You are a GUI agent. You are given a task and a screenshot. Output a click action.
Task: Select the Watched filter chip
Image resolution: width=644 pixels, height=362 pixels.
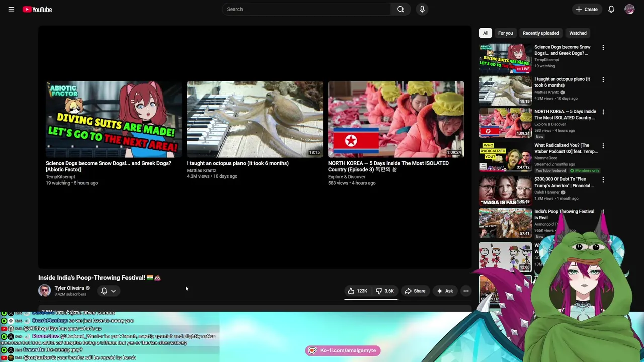pyautogui.click(x=578, y=33)
